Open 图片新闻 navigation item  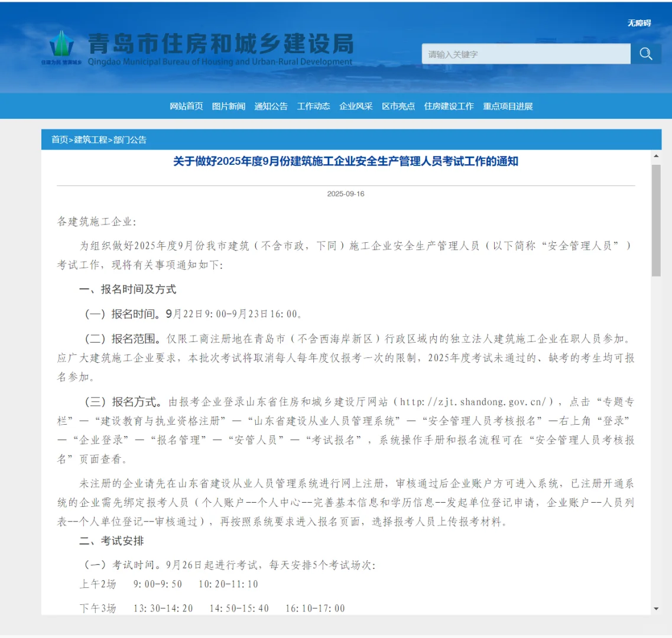228,106
